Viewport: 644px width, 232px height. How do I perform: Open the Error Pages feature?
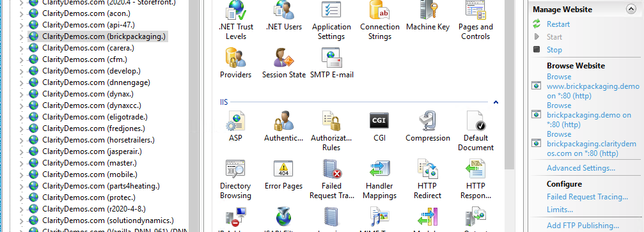coord(284,174)
